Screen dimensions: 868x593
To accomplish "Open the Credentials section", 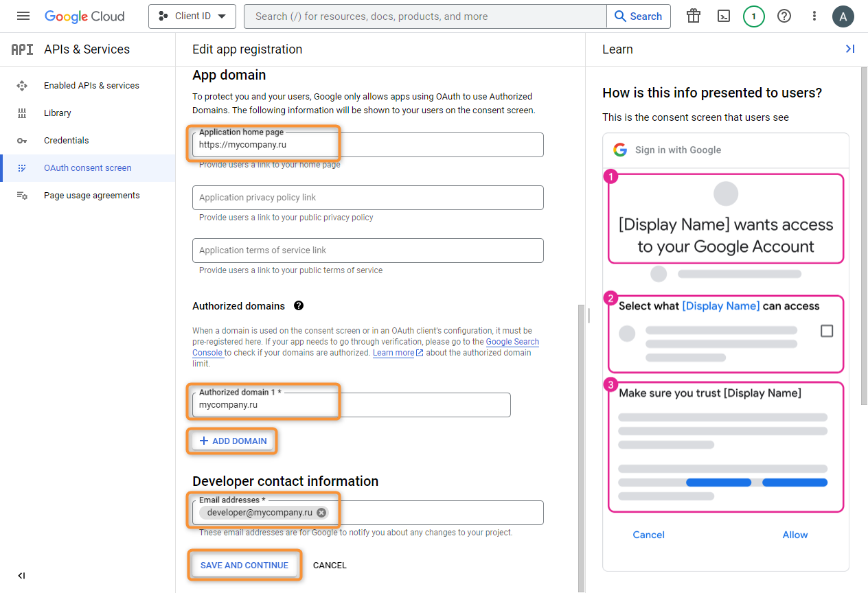I will [88, 141].
